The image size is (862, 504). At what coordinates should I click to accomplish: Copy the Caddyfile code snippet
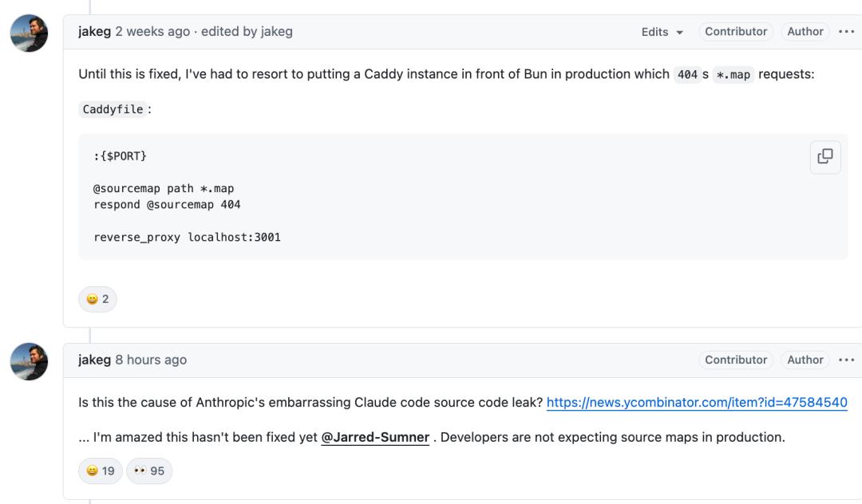click(x=825, y=156)
